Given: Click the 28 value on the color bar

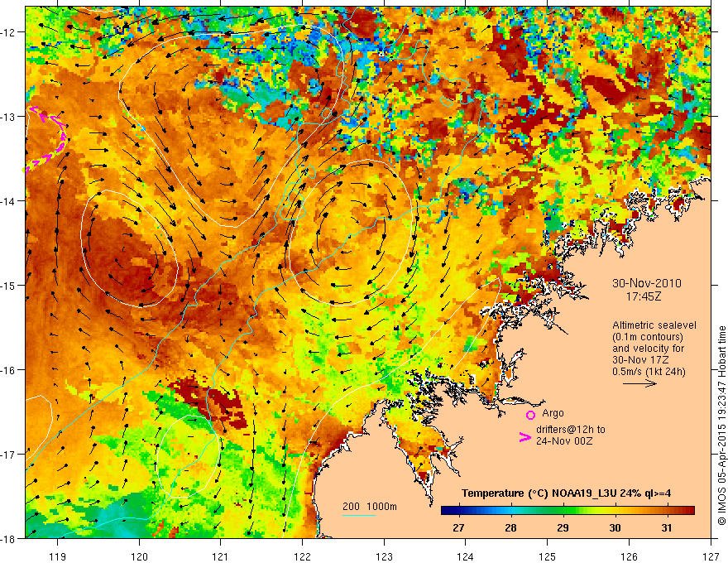Looking at the screenshot, I should point(510,528).
